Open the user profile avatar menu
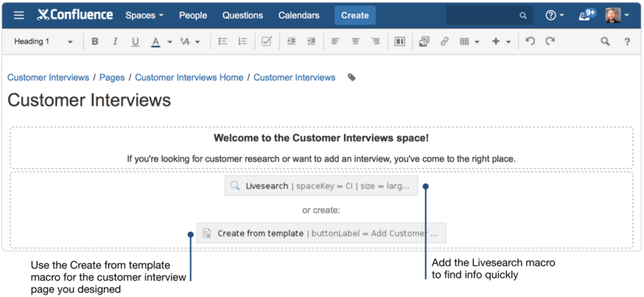The width and height of the screenshot is (644, 297). point(617,15)
